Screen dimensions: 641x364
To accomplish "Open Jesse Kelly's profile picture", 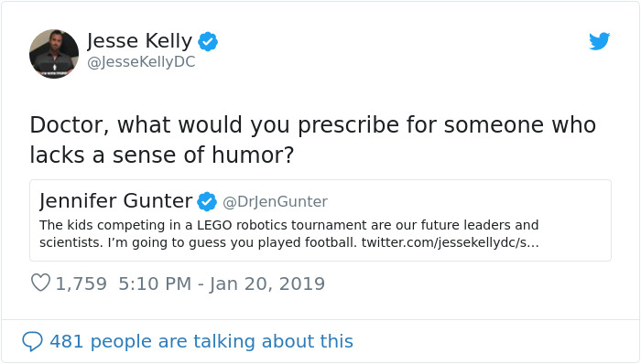I will pos(54,54).
